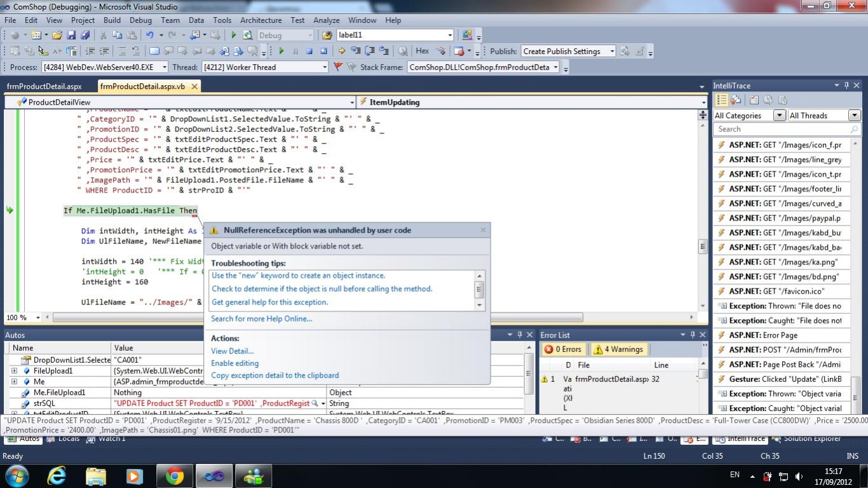IntelliTrace calls view icon
Viewport: 868px width, 488px height.
tap(736, 100)
